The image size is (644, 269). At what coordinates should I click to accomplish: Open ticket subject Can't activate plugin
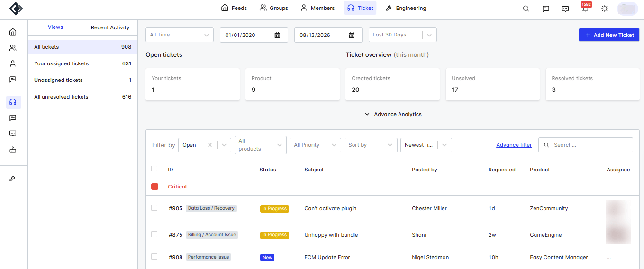pos(330,208)
